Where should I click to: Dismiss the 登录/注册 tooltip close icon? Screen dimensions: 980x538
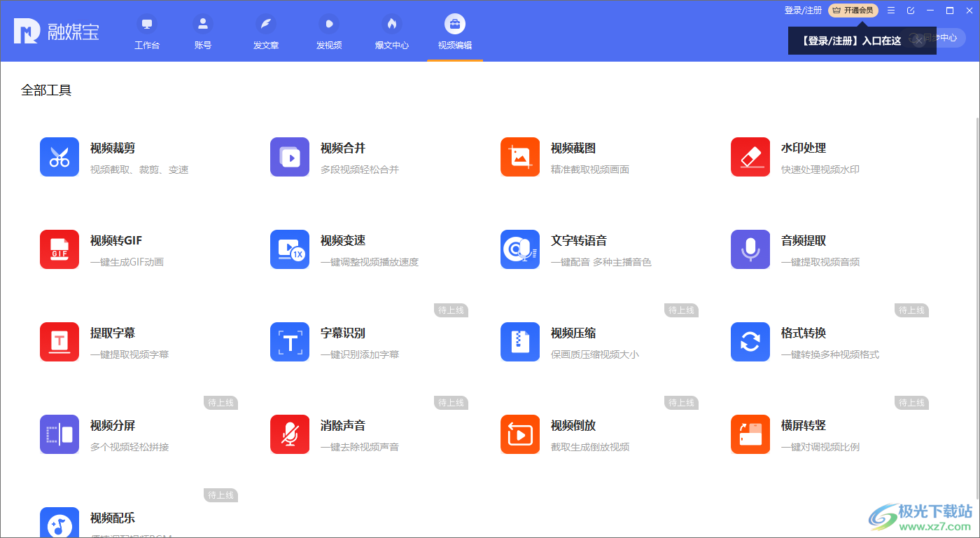(919, 41)
